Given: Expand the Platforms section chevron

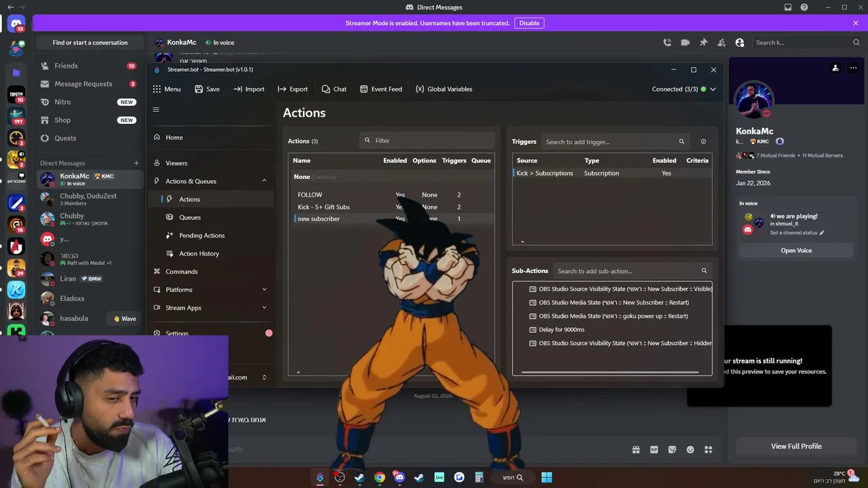Looking at the screenshot, I should (264, 290).
